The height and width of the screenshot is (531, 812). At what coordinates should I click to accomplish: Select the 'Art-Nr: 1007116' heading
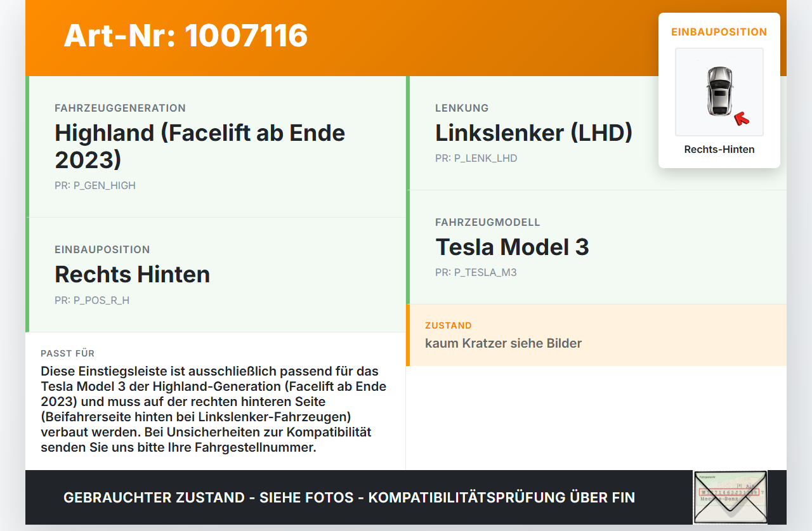pyautogui.click(x=186, y=36)
